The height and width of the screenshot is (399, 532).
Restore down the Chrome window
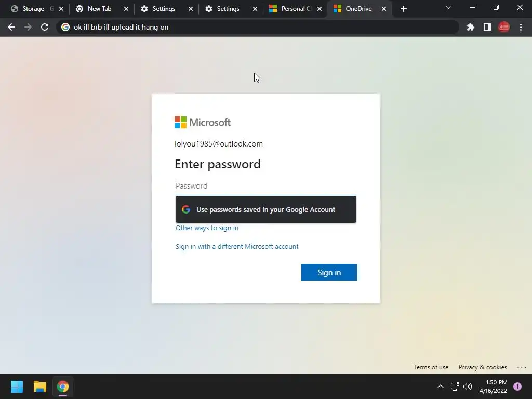coord(496,7)
